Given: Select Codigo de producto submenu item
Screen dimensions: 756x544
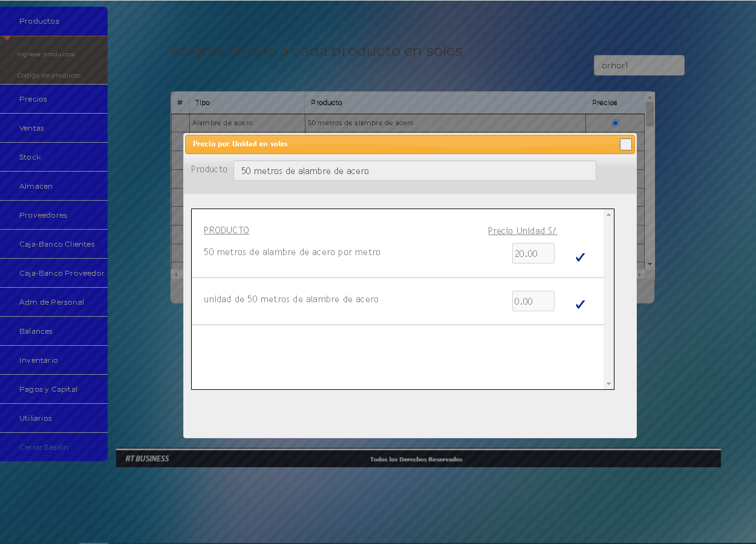Looking at the screenshot, I should (x=48, y=76).
